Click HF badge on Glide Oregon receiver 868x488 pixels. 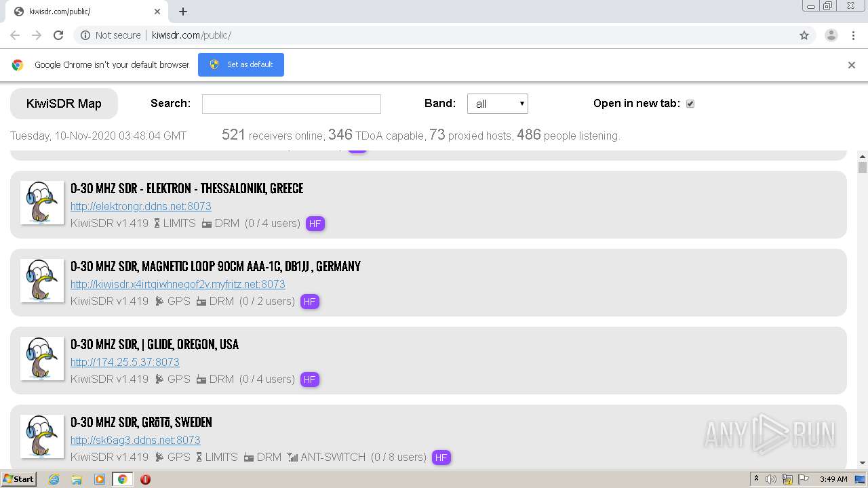pyautogui.click(x=310, y=380)
